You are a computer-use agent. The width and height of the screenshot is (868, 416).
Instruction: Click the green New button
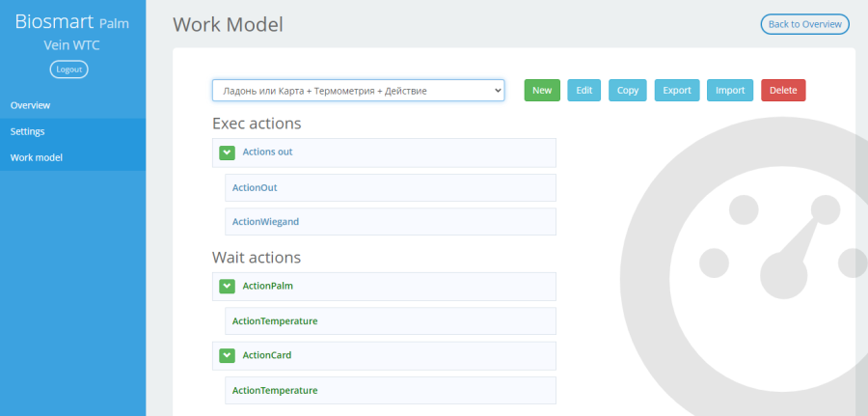[542, 91]
